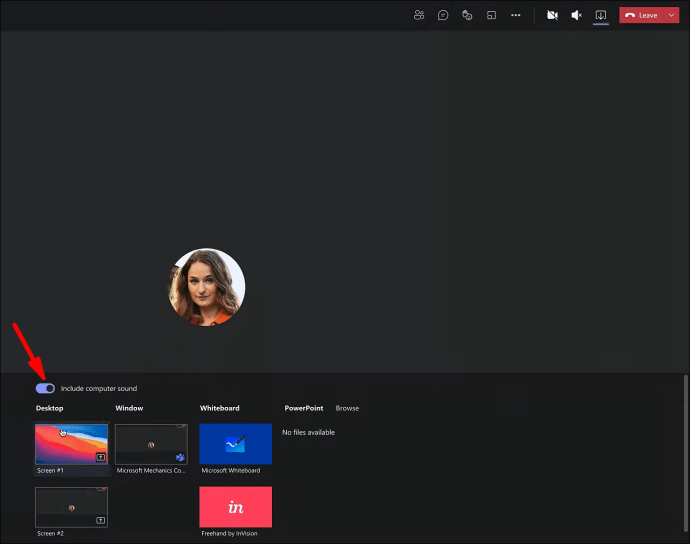The width and height of the screenshot is (690, 544).
Task: Share Screen #1 desktop thumbnail
Action: [71, 443]
